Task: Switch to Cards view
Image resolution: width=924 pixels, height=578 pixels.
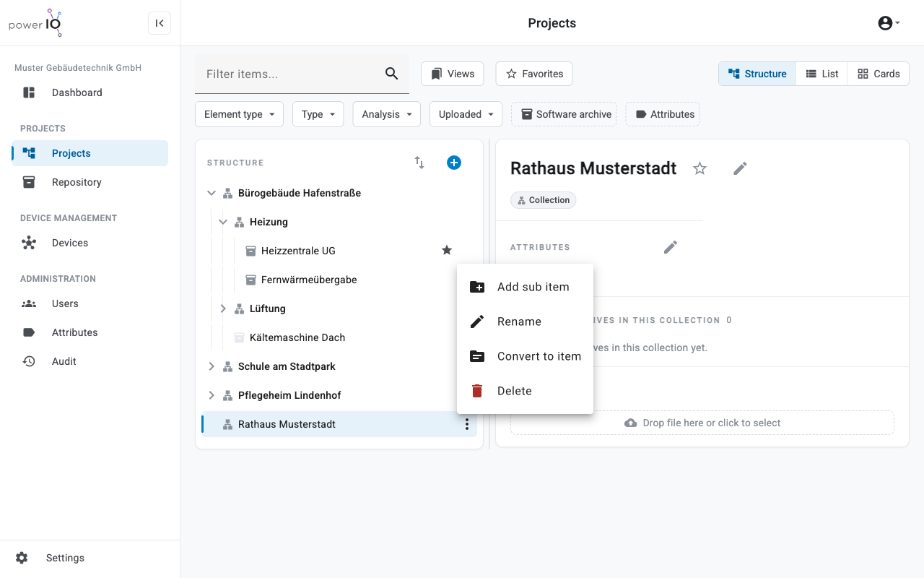Action: pyautogui.click(x=879, y=74)
